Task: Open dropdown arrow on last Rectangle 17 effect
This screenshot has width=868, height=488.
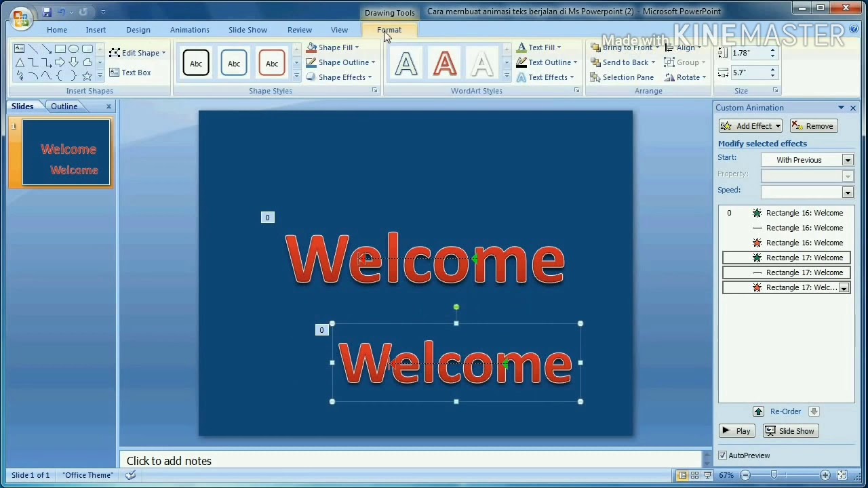Action: [x=844, y=288]
